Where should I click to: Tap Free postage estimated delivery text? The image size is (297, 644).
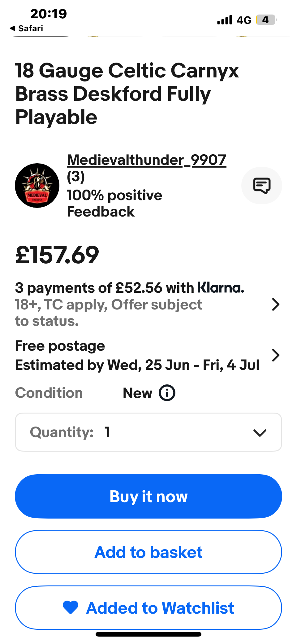point(137,356)
